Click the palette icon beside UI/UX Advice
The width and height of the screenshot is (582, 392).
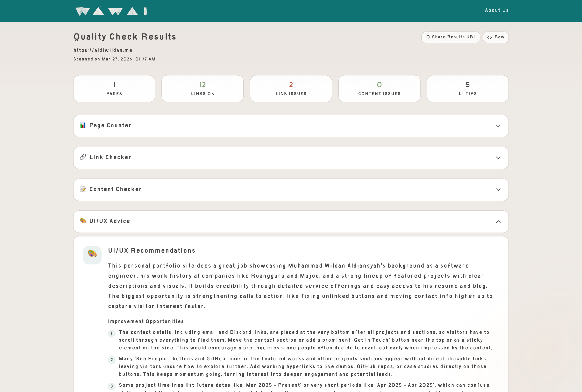[83, 221]
